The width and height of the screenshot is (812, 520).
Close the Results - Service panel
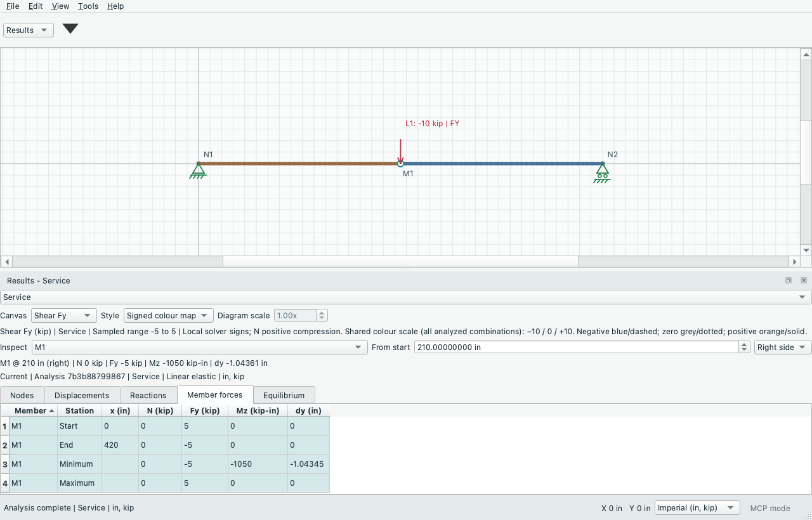click(804, 280)
